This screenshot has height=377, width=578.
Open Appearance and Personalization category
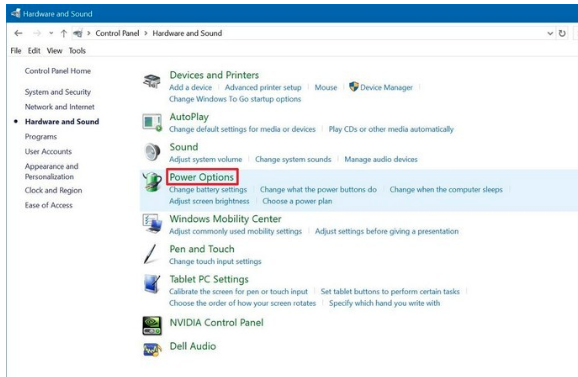click(52, 171)
